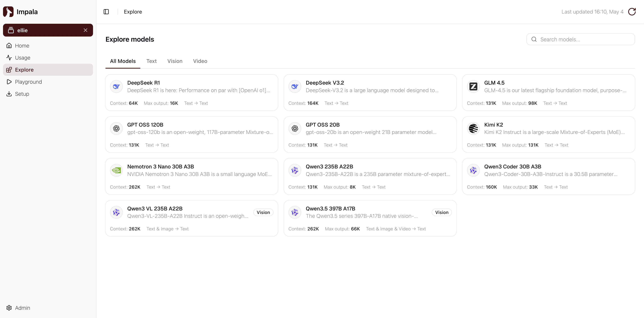The image size is (644, 318).
Task: Switch to the All Models tab
Action: click(123, 61)
